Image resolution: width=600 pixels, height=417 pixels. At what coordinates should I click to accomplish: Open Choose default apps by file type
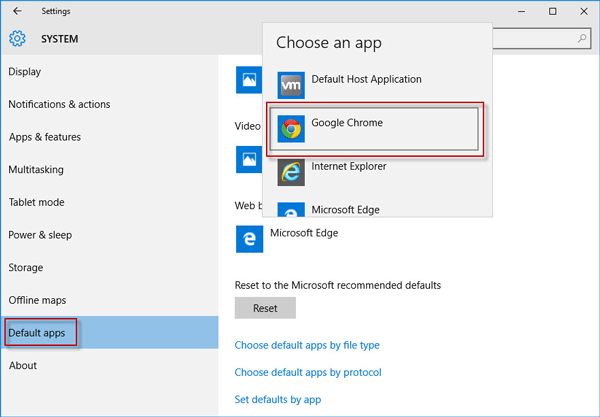coord(307,345)
